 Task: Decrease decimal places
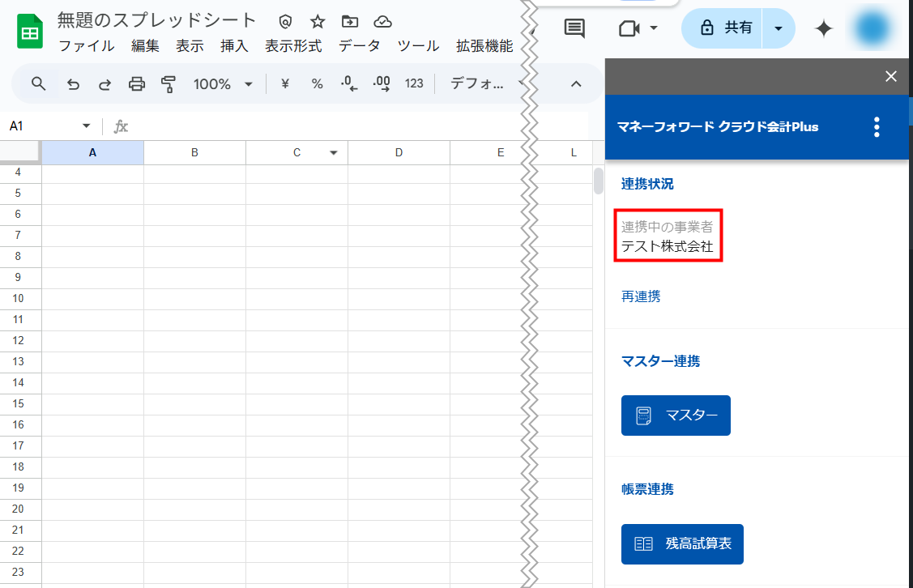pos(349,84)
